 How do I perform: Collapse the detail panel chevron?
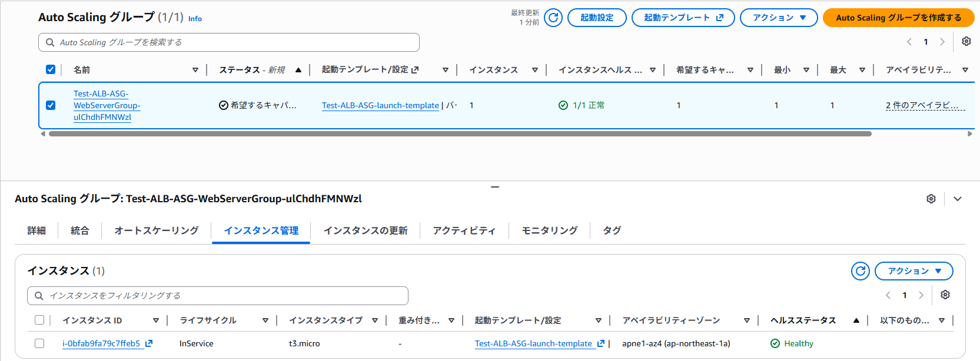[x=958, y=199]
